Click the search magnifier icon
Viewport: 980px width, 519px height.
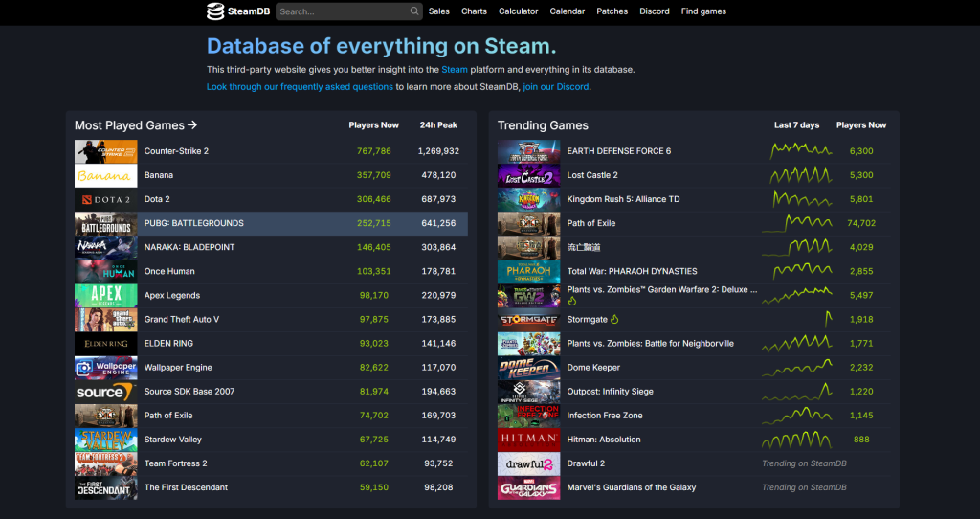coord(413,11)
